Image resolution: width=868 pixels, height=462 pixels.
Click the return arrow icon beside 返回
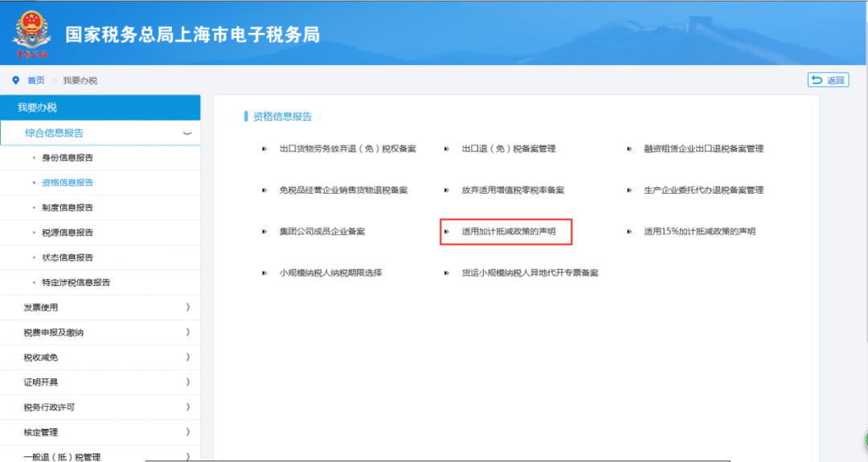click(x=817, y=80)
